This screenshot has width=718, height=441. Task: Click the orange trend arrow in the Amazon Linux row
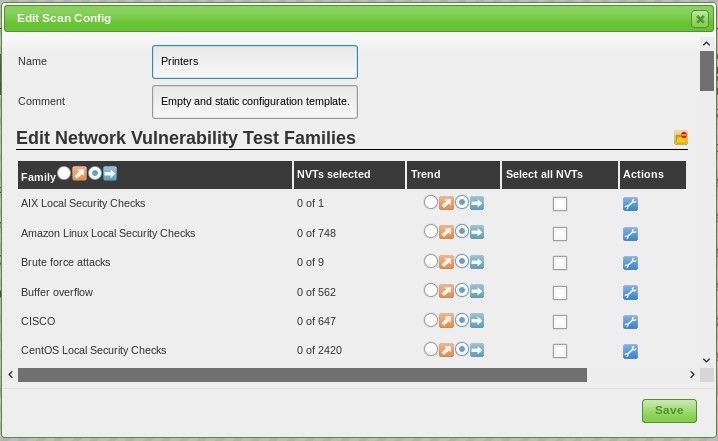point(446,232)
